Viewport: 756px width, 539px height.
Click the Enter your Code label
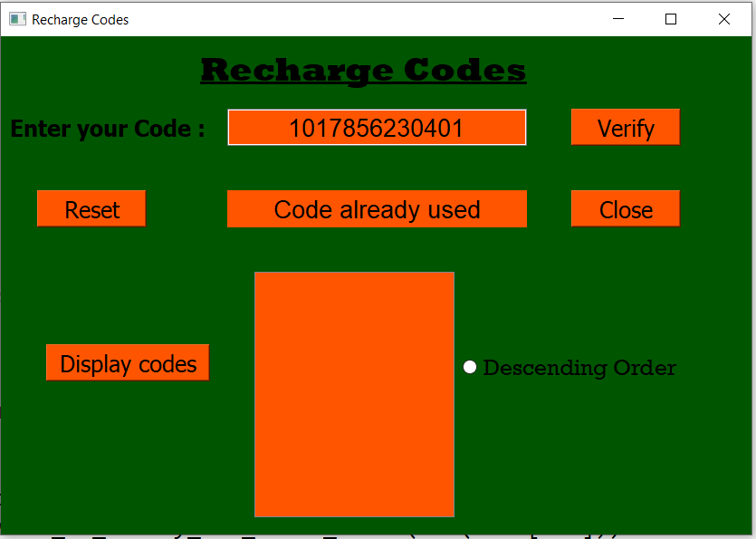click(x=108, y=129)
